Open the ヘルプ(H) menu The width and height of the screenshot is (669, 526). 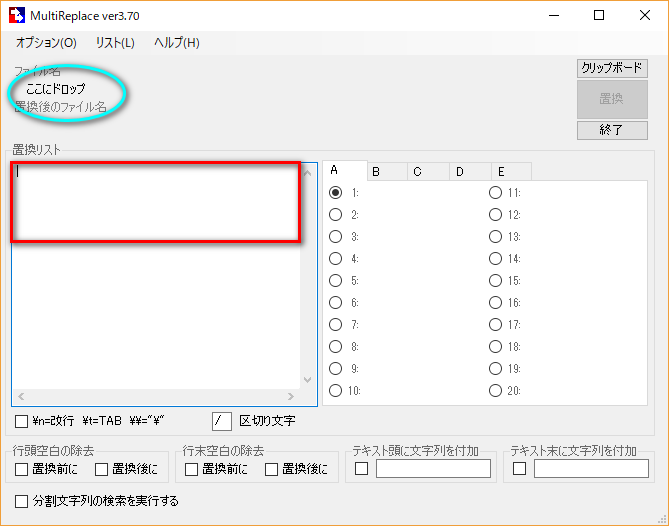(x=177, y=43)
